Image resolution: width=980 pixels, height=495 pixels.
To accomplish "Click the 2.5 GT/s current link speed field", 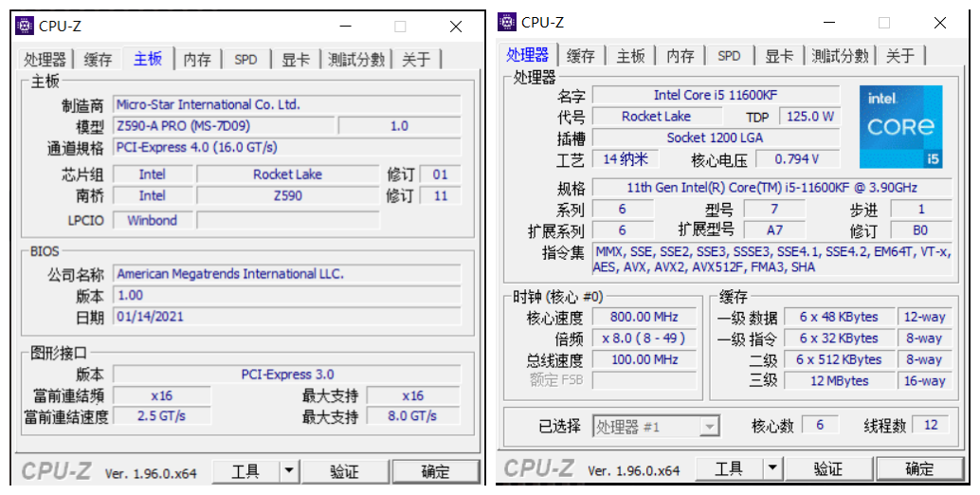I will 162,415.
